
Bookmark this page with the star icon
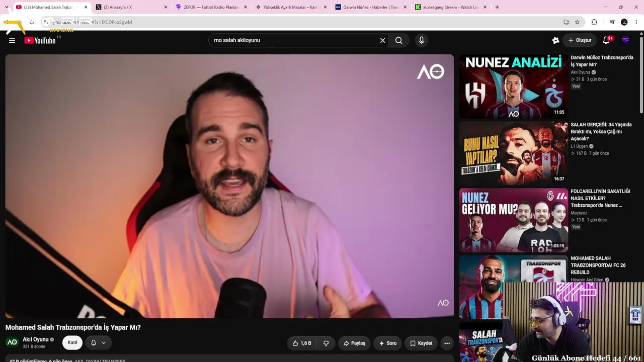click(x=577, y=22)
